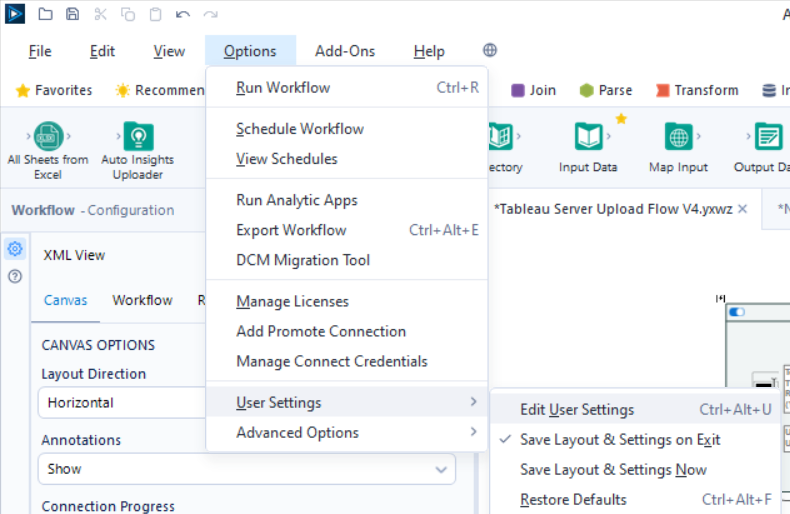
Task: Toggle the container switch on the canvas
Action: pos(737,312)
